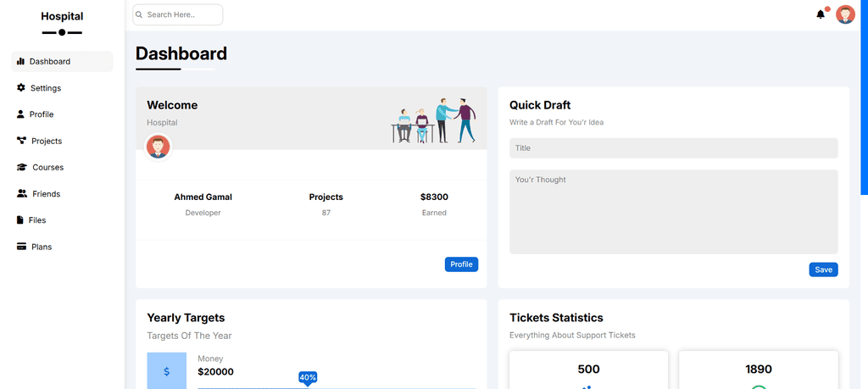Image resolution: width=868 pixels, height=389 pixels.
Task: Click the Yearly Targets heading
Action: (186, 318)
